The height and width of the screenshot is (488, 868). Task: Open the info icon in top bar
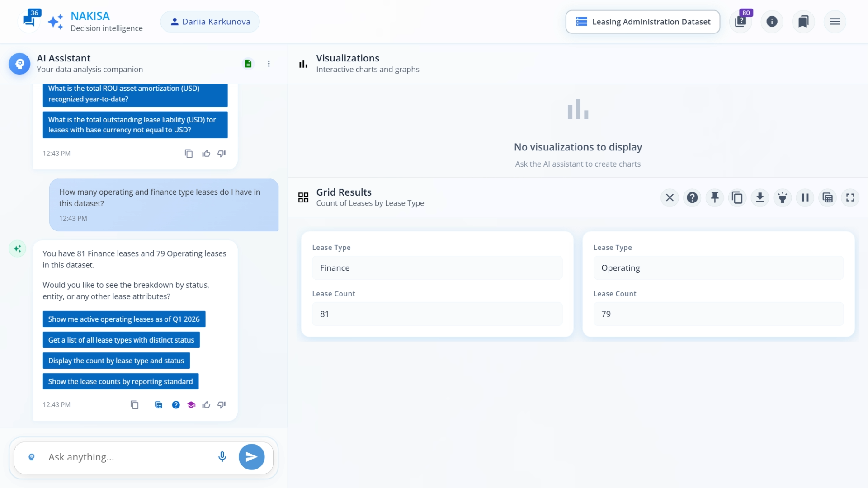pyautogui.click(x=772, y=21)
